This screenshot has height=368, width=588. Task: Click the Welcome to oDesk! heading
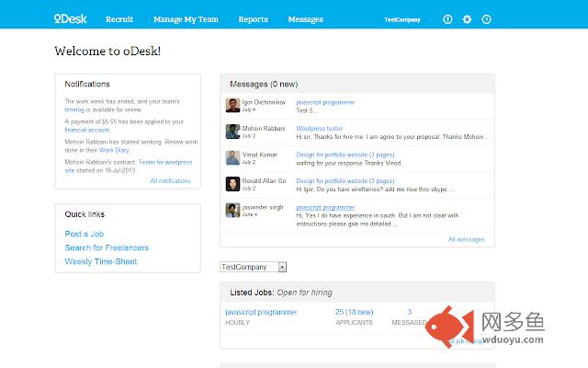pos(107,52)
